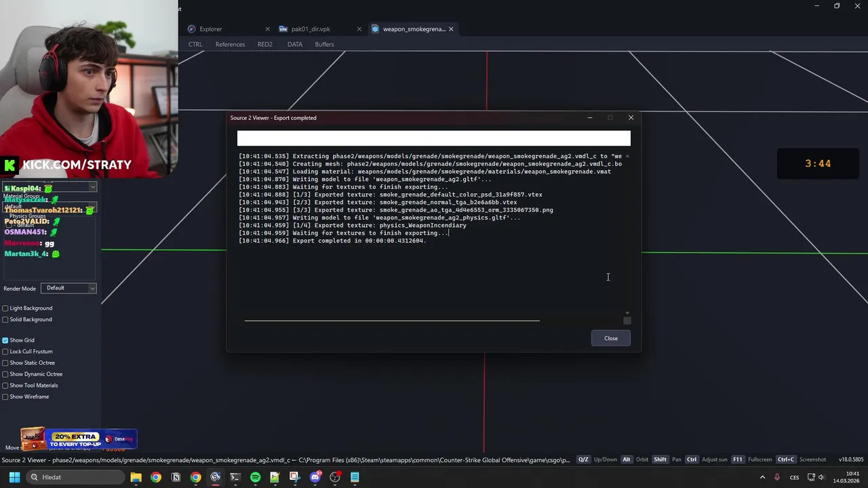Screen dimensions: 868x488
Task: Open Spotify from the taskbar
Action: click(255, 477)
